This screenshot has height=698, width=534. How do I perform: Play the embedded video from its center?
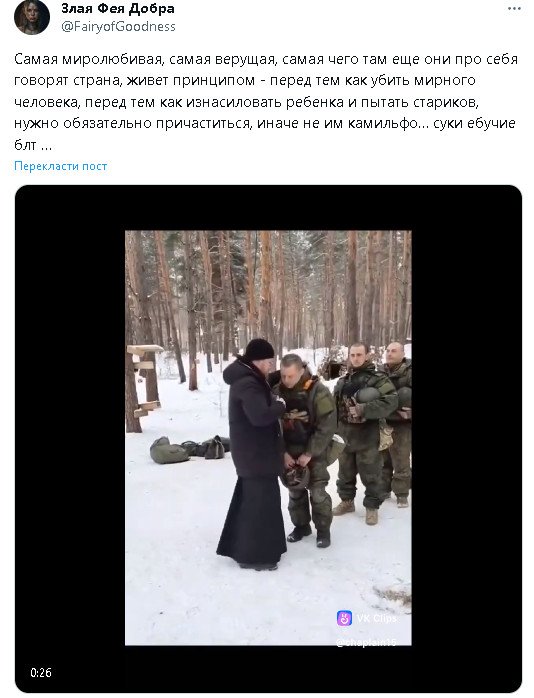pos(268,438)
